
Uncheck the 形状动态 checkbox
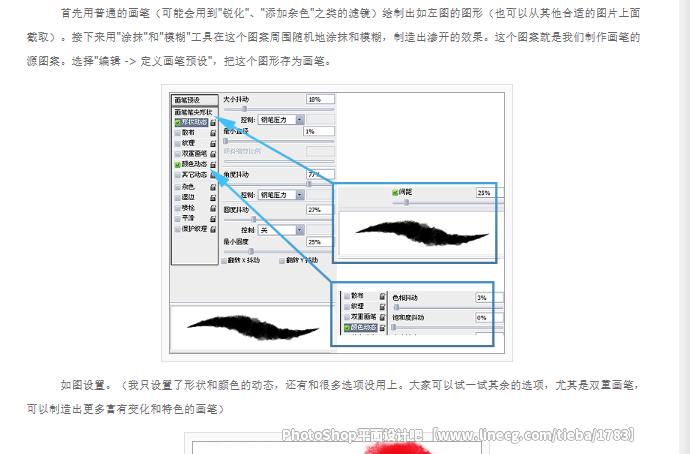[x=178, y=122]
